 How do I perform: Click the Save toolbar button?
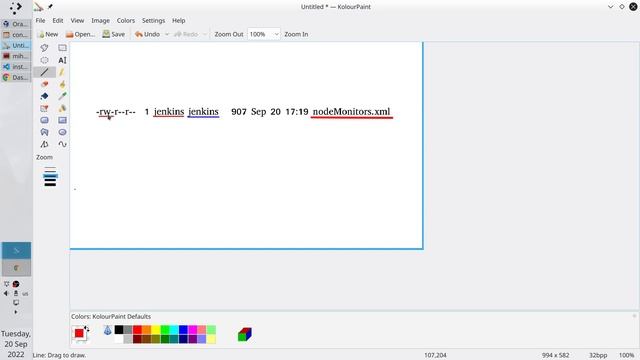point(113,34)
